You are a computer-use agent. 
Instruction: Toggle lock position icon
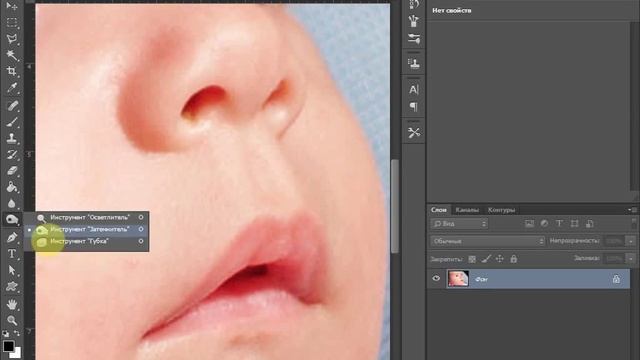tap(500, 259)
